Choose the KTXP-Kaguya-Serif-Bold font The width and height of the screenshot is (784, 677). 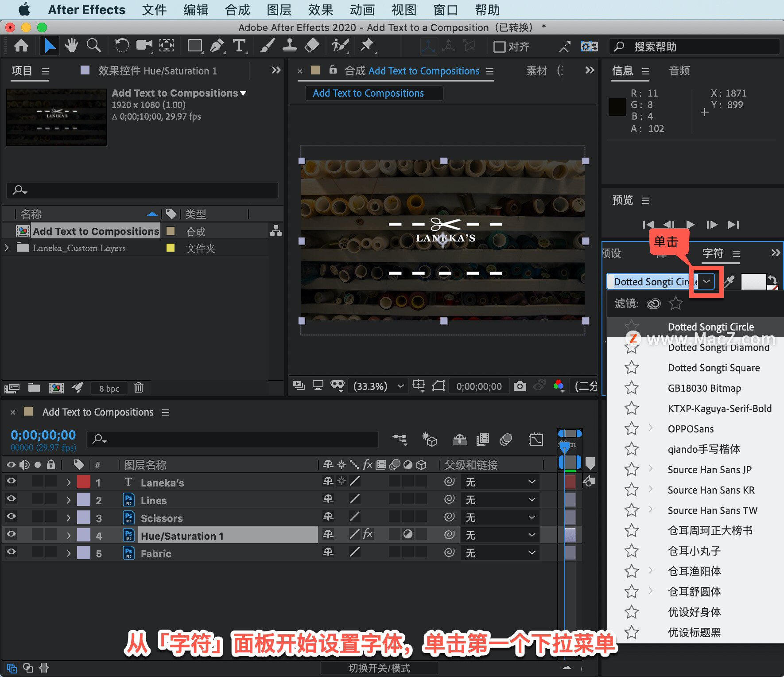[719, 409]
